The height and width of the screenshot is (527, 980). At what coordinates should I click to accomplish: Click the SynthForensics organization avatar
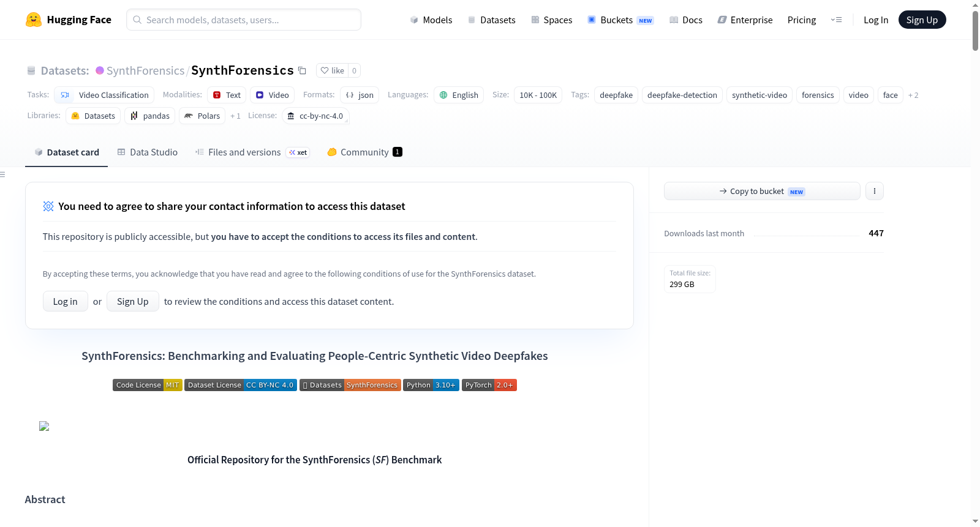tap(100, 70)
